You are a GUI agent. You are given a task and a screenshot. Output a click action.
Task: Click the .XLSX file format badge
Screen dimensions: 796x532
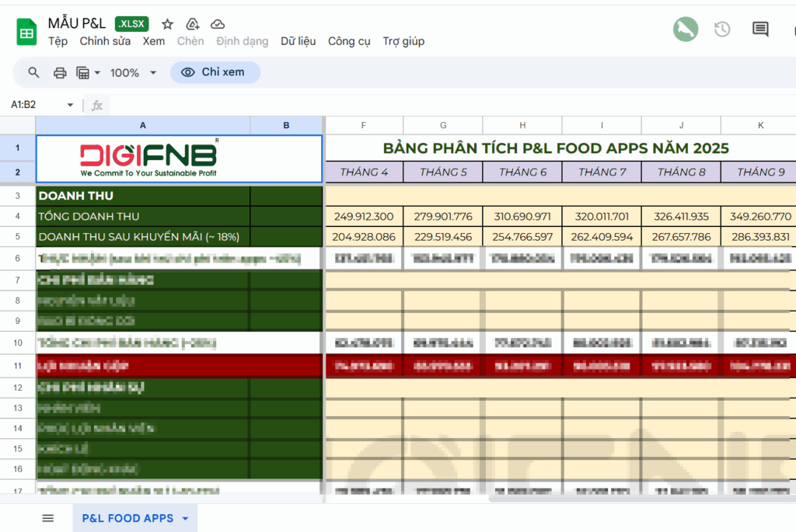click(131, 24)
